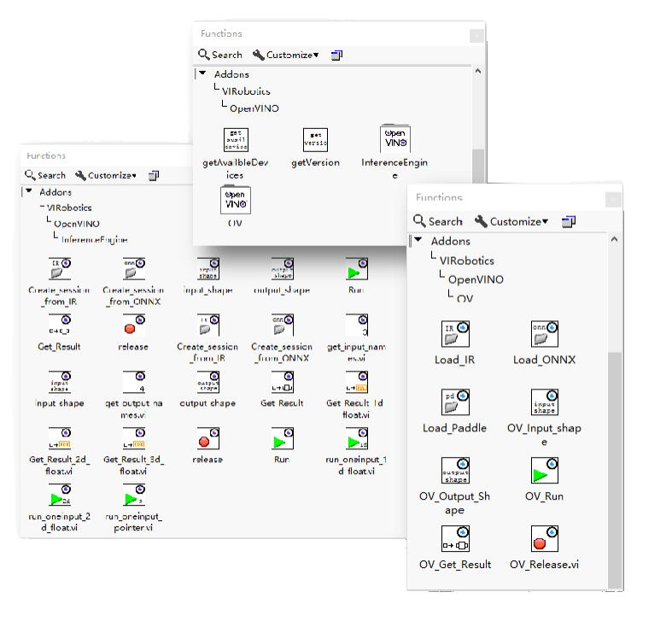Choose the Get_Result icon in the second row of the InferenceEngine palette

[60, 325]
